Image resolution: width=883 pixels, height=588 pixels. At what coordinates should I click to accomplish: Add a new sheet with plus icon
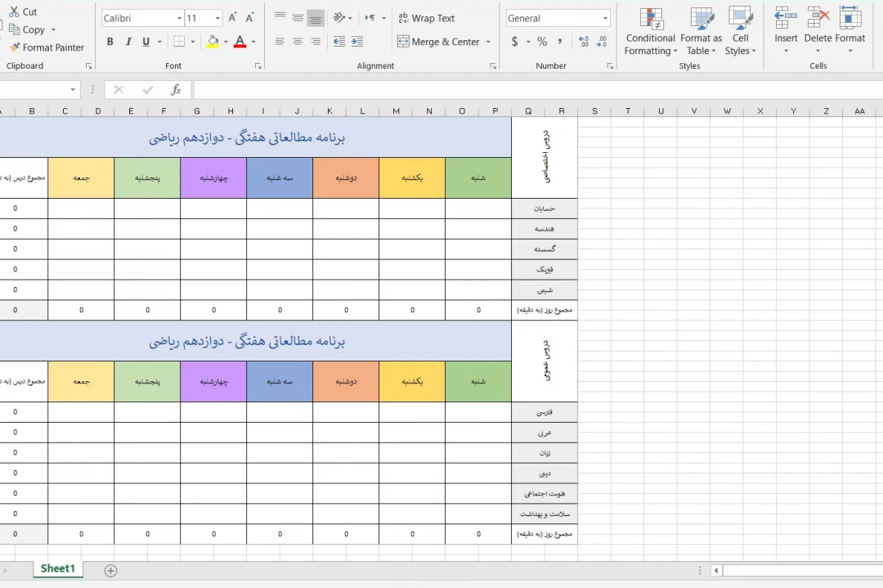111,570
